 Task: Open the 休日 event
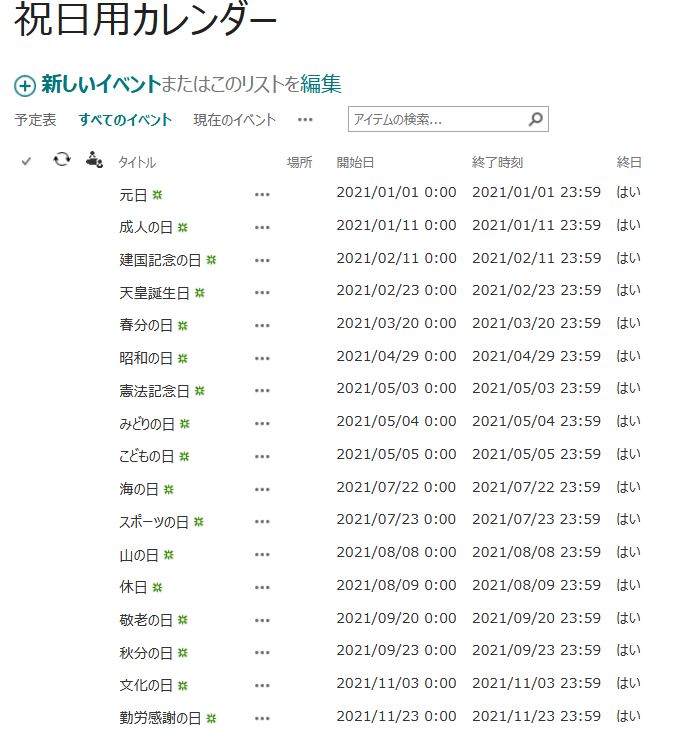tap(133, 588)
